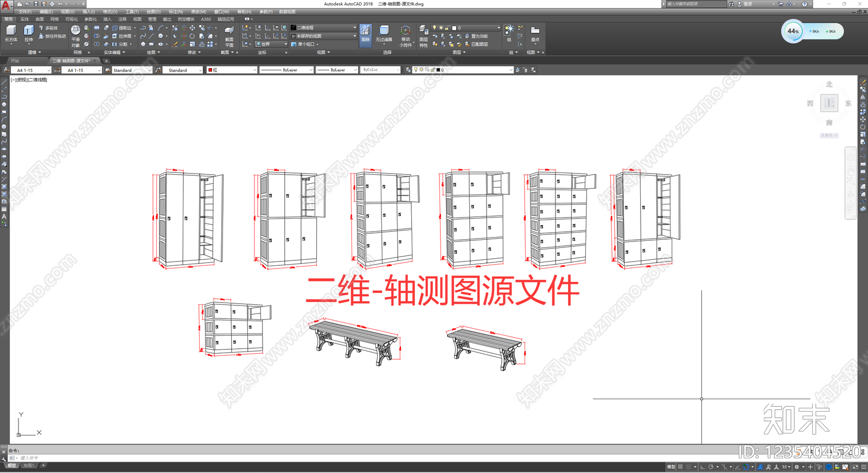Select the Box (长方体) solid tool
Viewport: 868px width, 473px height.
pos(11,33)
